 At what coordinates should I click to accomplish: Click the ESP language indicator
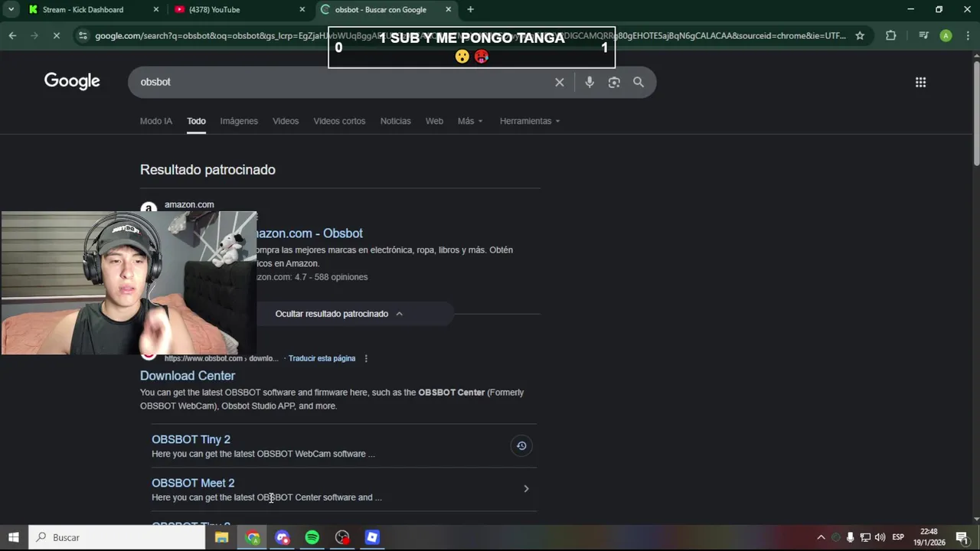(x=898, y=537)
